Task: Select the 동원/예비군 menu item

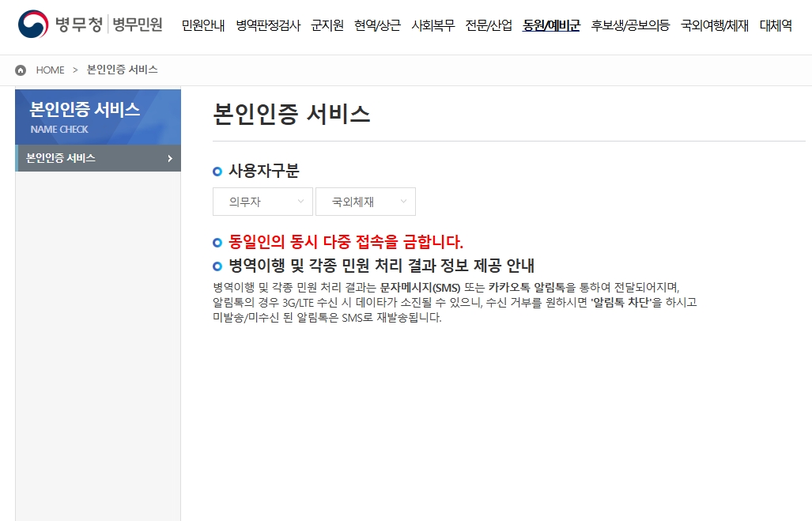Action: pyautogui.click(x=551, y=25)
